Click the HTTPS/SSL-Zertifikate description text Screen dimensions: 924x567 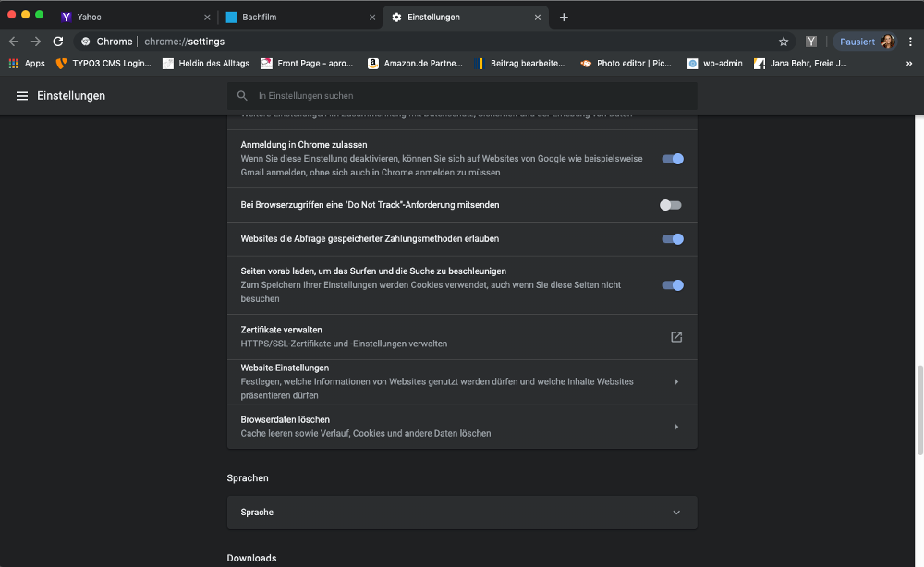(x=344, y=344)
